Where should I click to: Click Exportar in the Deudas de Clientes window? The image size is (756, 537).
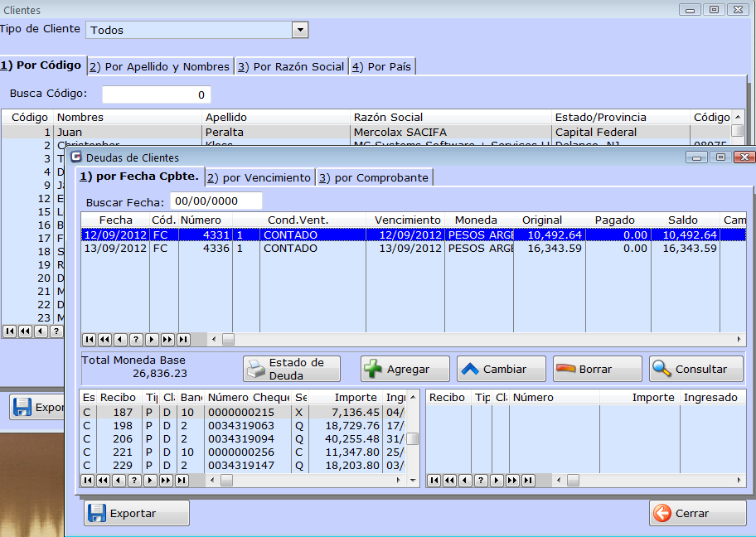point(137,513)
